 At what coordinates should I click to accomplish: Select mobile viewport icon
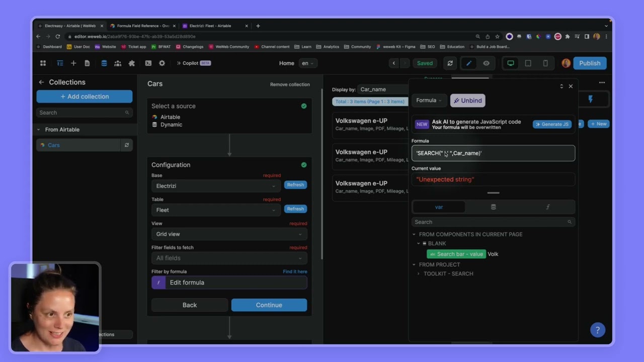pyautogui.click(x=545, y=63)
